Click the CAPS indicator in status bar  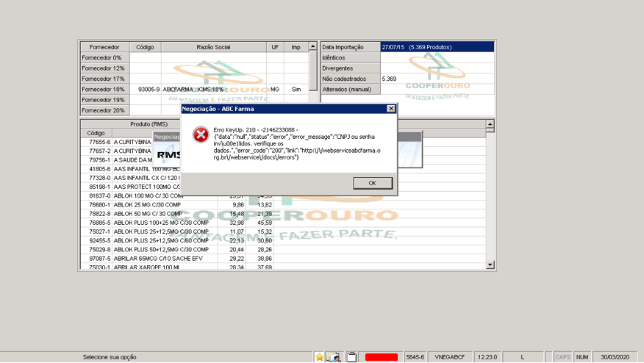point(562,357)
